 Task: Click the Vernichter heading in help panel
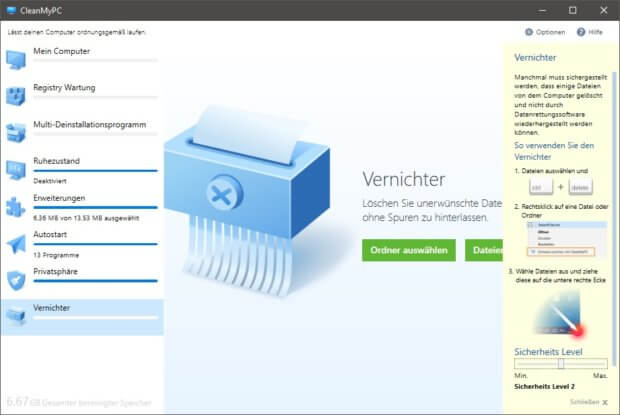click(535, 58)
